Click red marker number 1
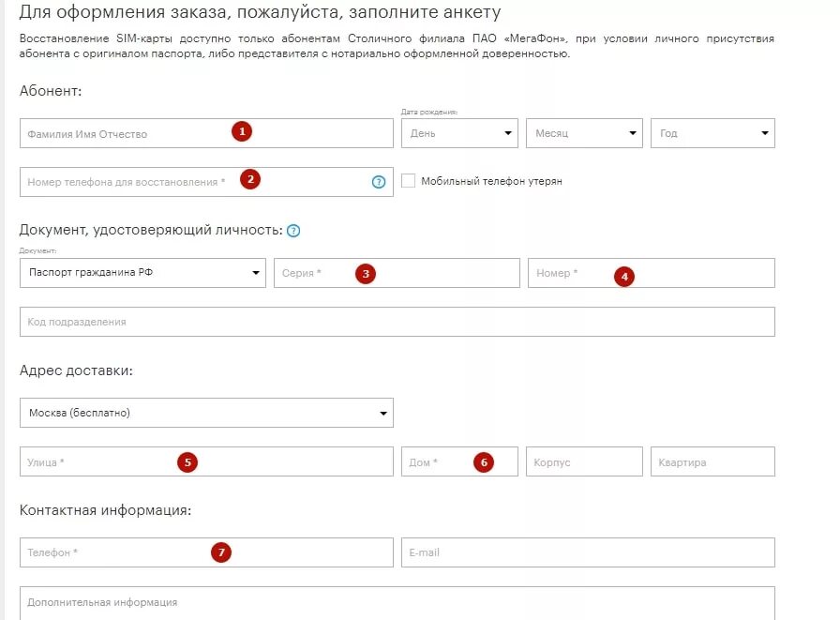 coord(242,132)
